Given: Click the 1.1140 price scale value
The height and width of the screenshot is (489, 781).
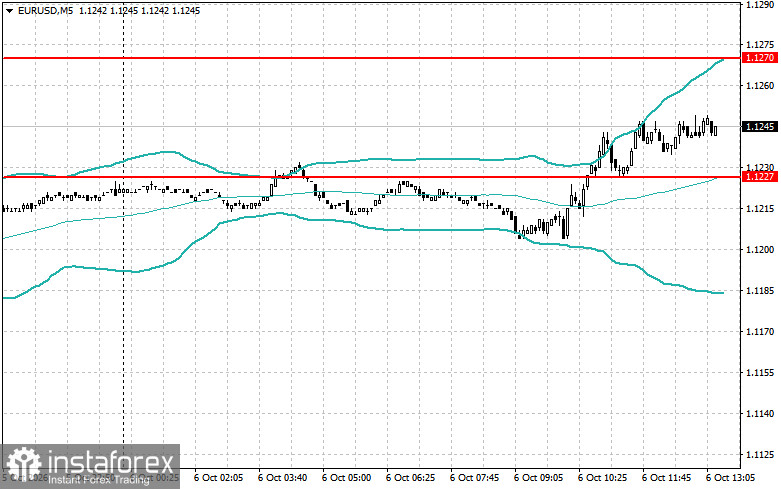Looking at the screenshot, I should (760, 413).
